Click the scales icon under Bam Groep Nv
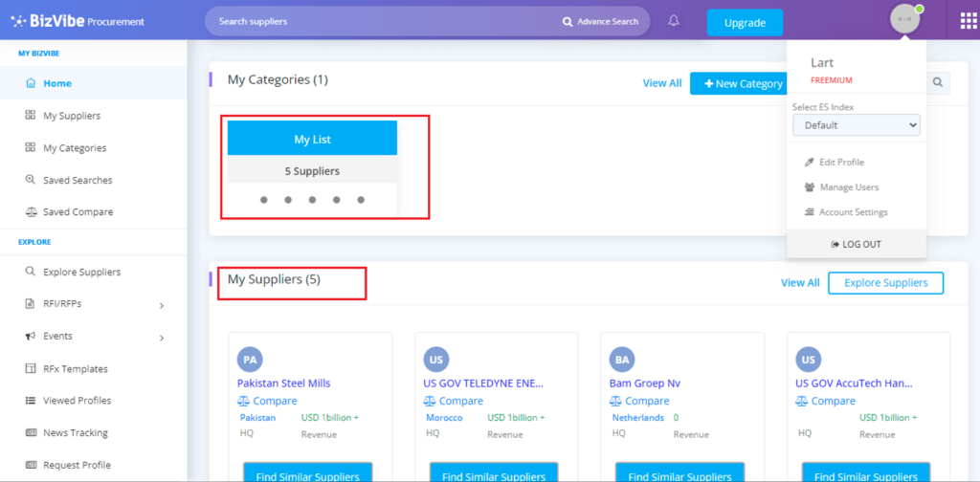This screenshot has width=980, height=482. click(615, 401)
